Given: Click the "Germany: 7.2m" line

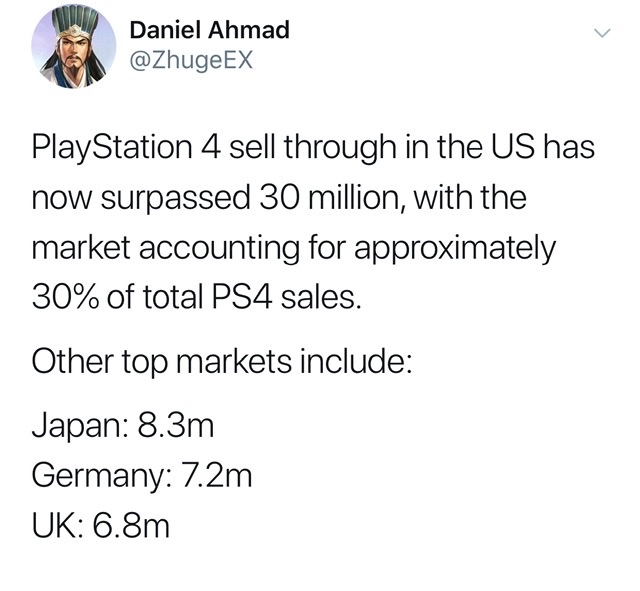Looking at the screenshot, I should tap(142, 476).
